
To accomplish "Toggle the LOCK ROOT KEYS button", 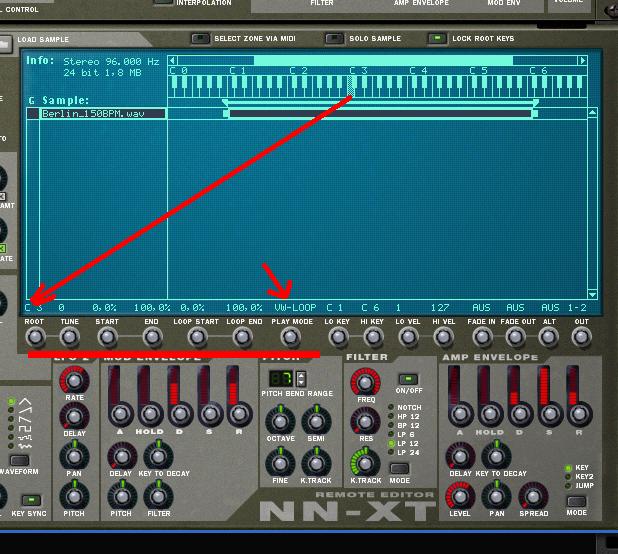I will tap(437, 39).
